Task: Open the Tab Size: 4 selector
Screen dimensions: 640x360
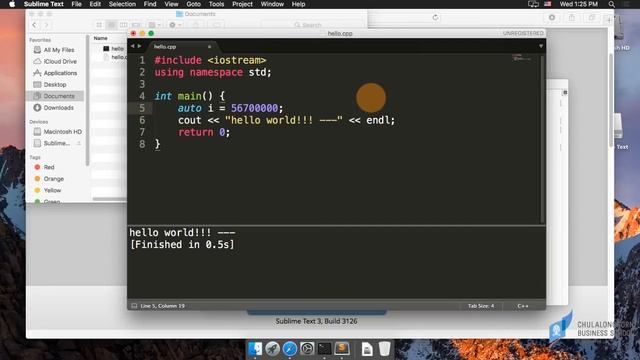Action: pyautogui.click(x=481, y=306)
